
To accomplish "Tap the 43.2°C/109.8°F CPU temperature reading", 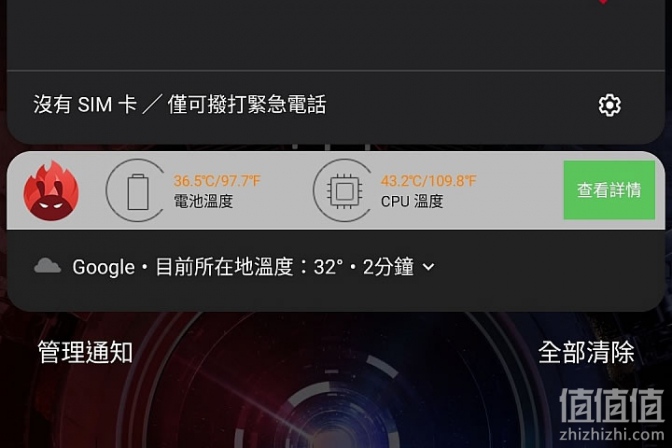I will click(x=428, y=181).
